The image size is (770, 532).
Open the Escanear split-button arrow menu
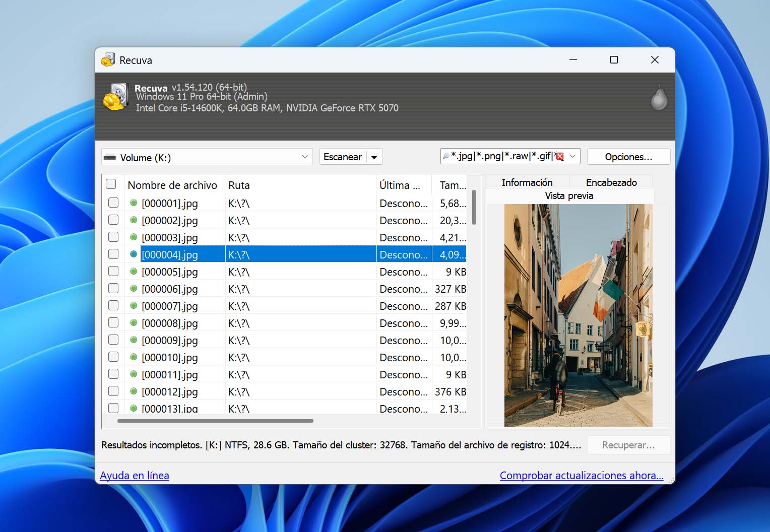pos(374,157)
